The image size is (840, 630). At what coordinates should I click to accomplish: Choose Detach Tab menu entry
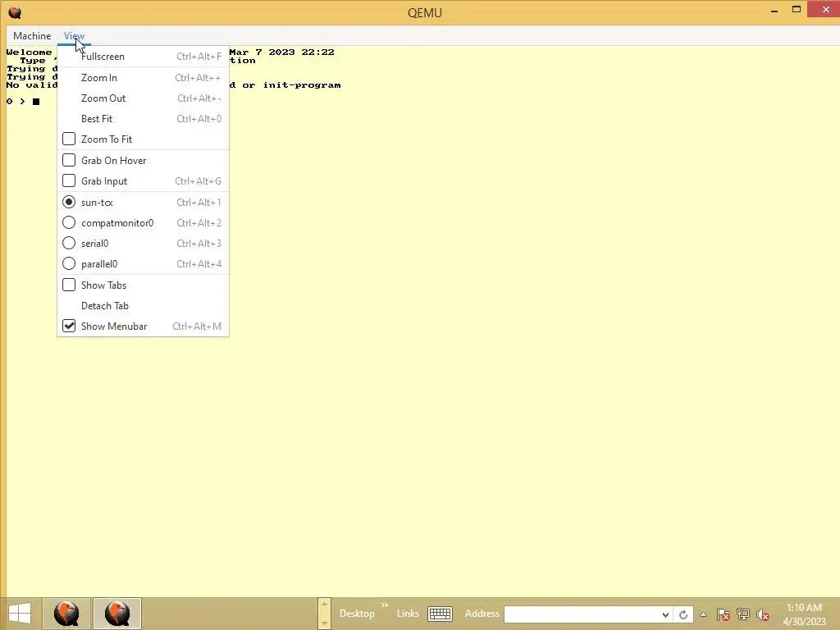click(143, 305)
